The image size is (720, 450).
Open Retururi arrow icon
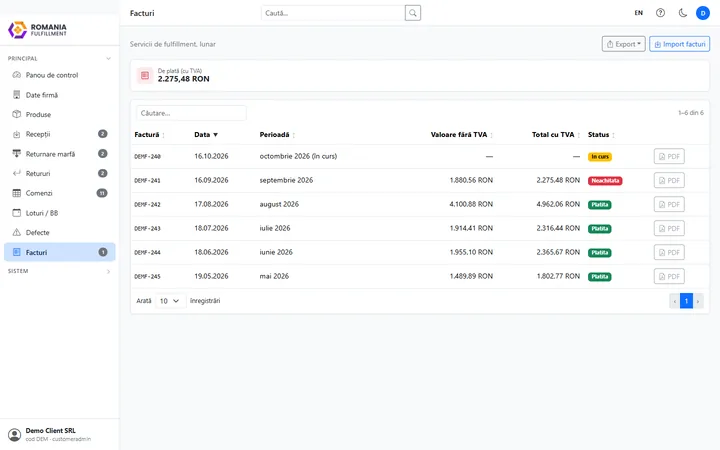[x=17, y=173]
